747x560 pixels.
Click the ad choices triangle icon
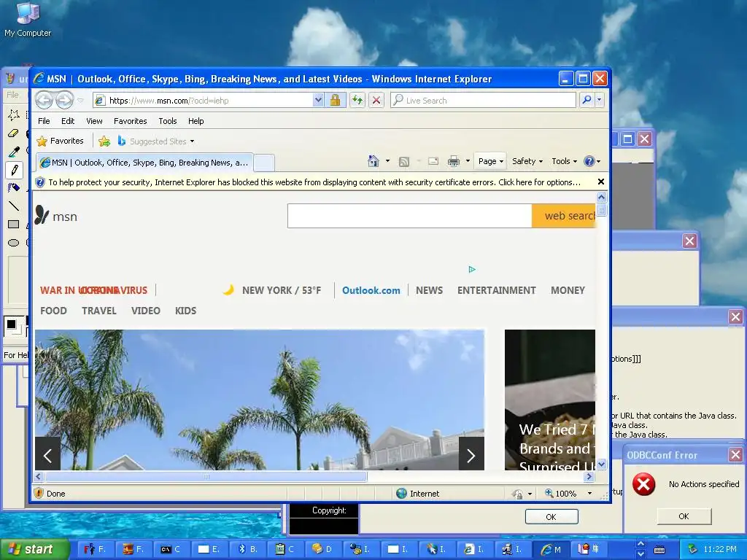coord(472,270)
